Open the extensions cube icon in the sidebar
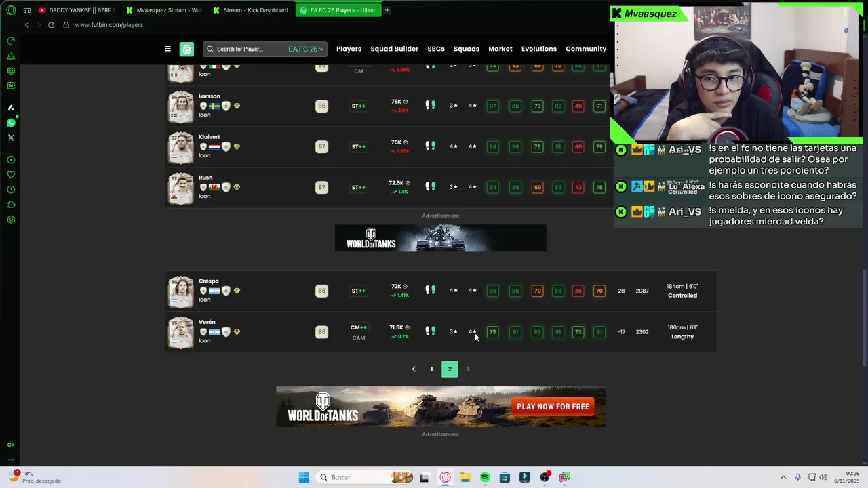Image resolution: width=868 pixels, height=488 pixels. pos(11,205)
